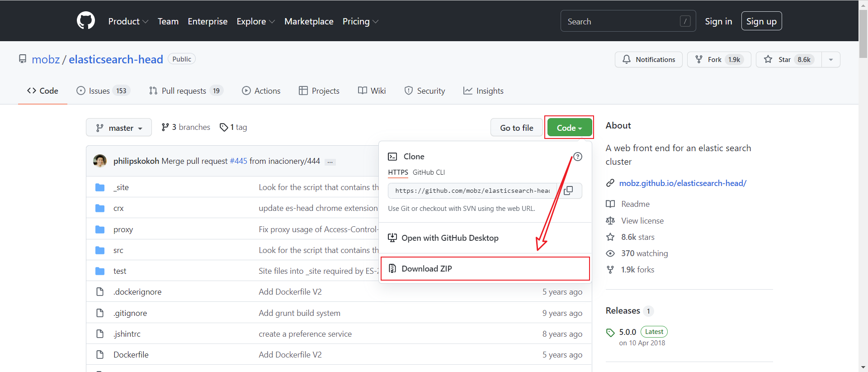The image size is (868, 372).
Task: Click the terminal icon beside Clone
Action: pos(392,157)
